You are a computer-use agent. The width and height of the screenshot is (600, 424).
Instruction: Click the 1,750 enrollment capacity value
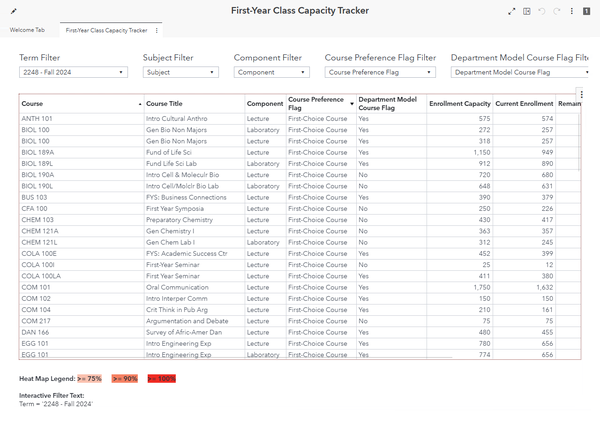coord(482,287)
